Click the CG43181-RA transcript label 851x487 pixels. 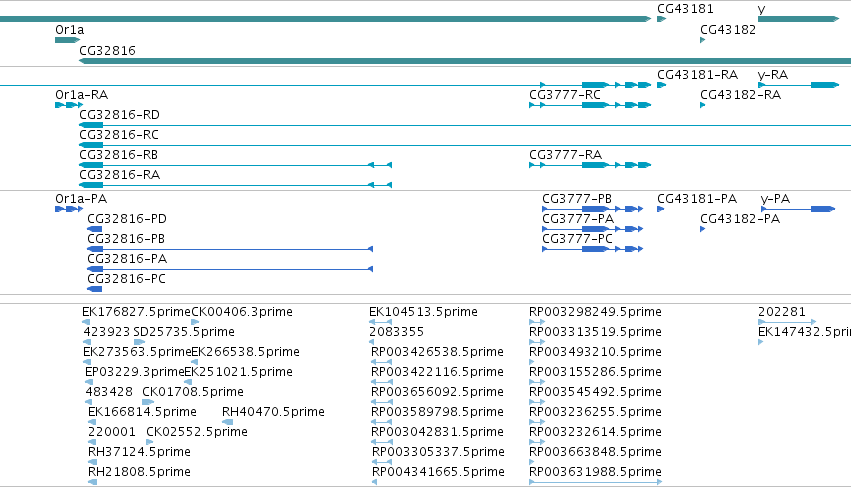[697, 74]
